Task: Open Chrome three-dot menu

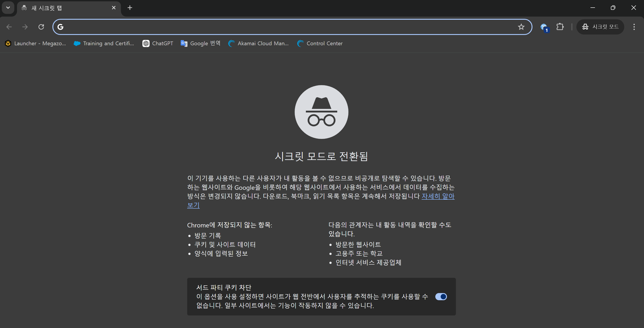Action: (x=634, y=27)
